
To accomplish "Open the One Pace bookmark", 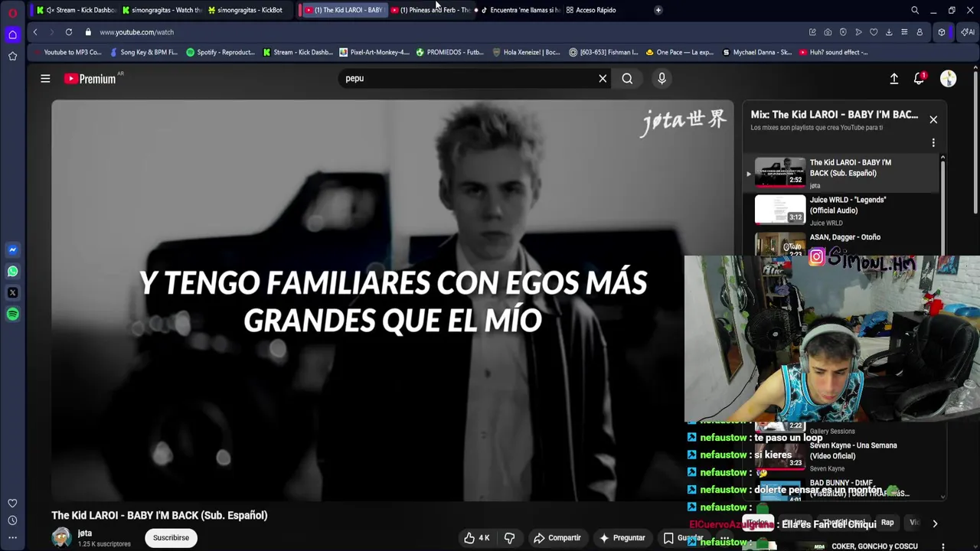I will 680,52.
